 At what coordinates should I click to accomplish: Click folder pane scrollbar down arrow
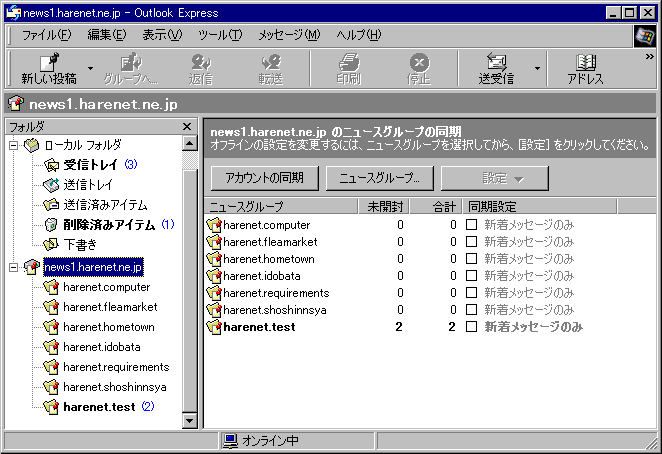click(x=190, y=421)
